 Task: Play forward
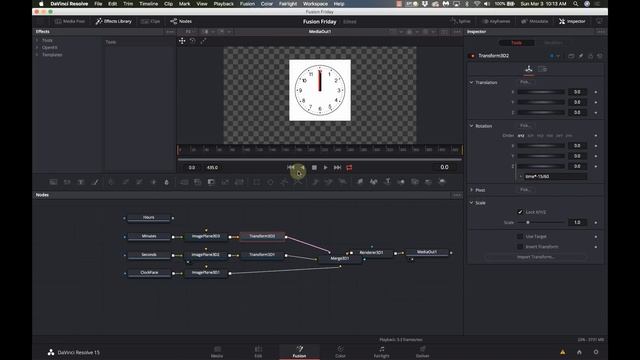pos(325,167)
